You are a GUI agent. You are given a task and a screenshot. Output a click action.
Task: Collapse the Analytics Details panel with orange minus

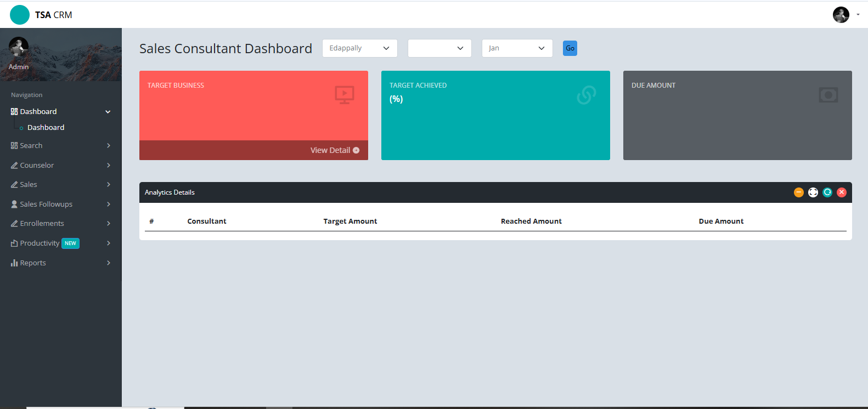click(x=798, y=192)
